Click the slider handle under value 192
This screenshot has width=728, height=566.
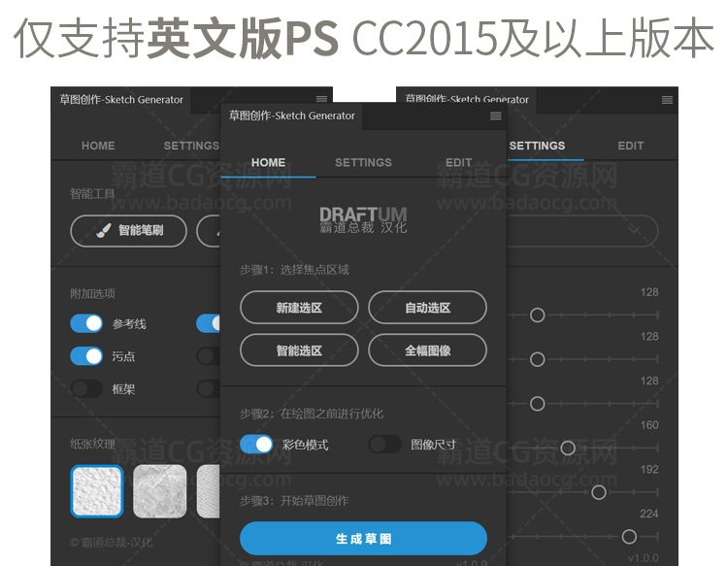coord(599,492)
